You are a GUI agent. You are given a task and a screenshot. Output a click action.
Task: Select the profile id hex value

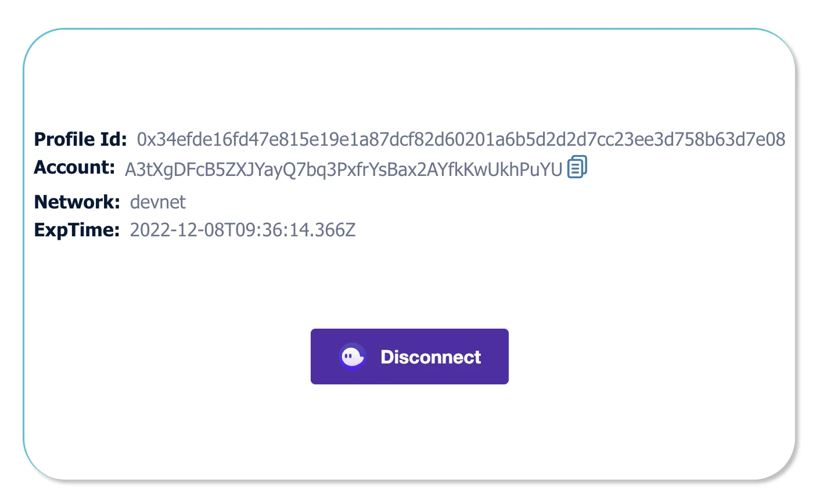point(461,139)
